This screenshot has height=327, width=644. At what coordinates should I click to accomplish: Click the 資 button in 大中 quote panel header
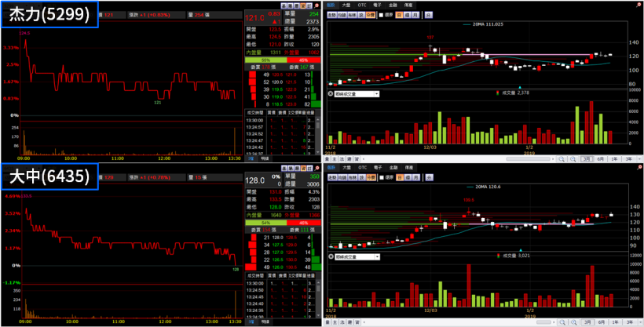(302, 169)
